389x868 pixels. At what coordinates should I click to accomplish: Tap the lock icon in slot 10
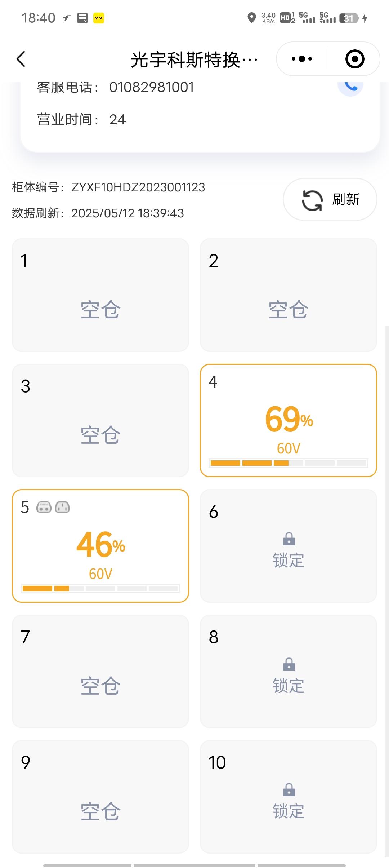tap(289, 790)
